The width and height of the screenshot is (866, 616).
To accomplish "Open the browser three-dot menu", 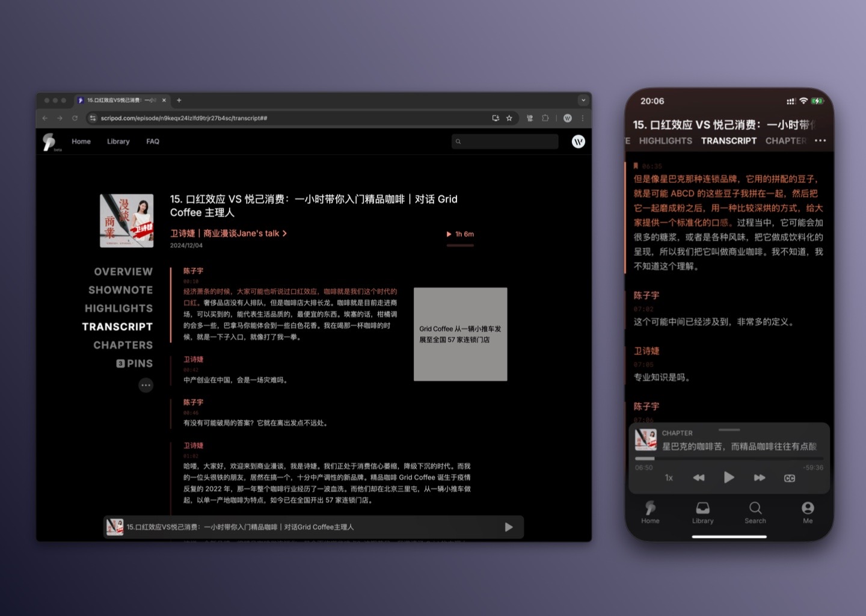I will tap(583, 118).
